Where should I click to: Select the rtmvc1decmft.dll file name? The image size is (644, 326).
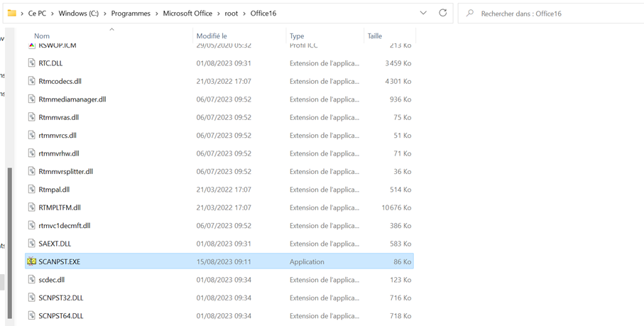click(x=65, y=226)
